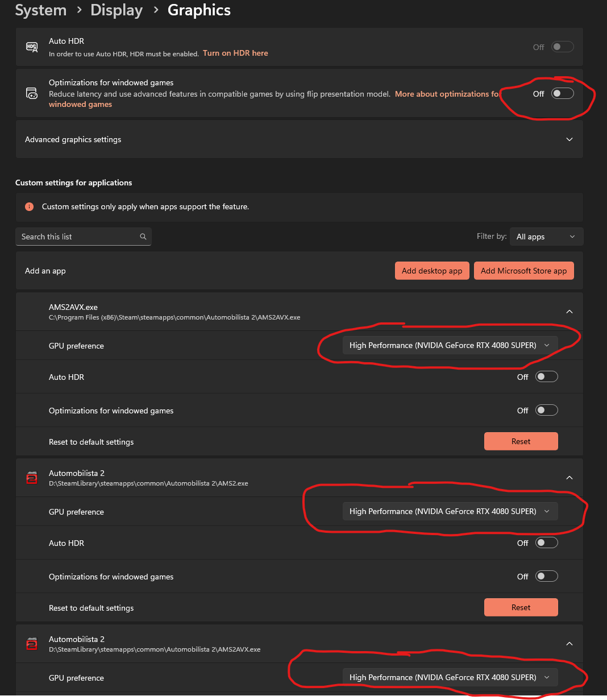Screen dimensions: 607x700
Task: Click the Search this list field
Action: pyautogui.click(x=80, y=237)
